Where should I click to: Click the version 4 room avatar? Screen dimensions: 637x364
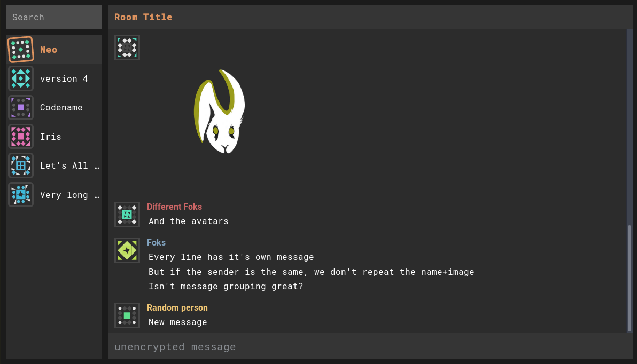point(21,78)
